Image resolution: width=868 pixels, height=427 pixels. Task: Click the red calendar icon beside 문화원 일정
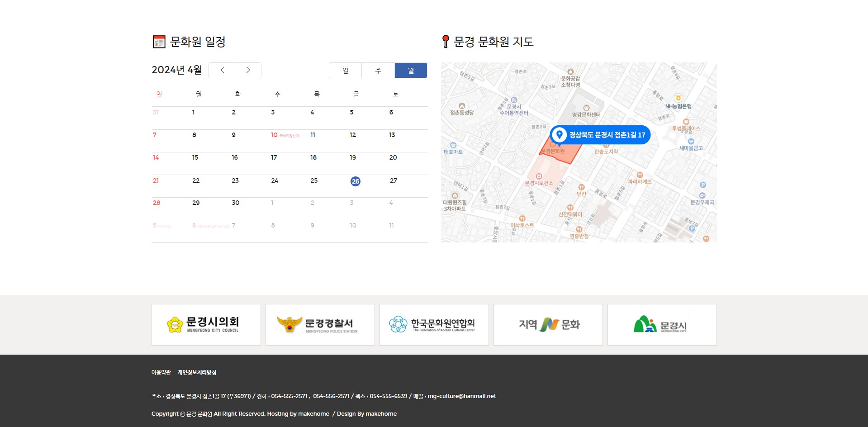click(x=159, y=42)
